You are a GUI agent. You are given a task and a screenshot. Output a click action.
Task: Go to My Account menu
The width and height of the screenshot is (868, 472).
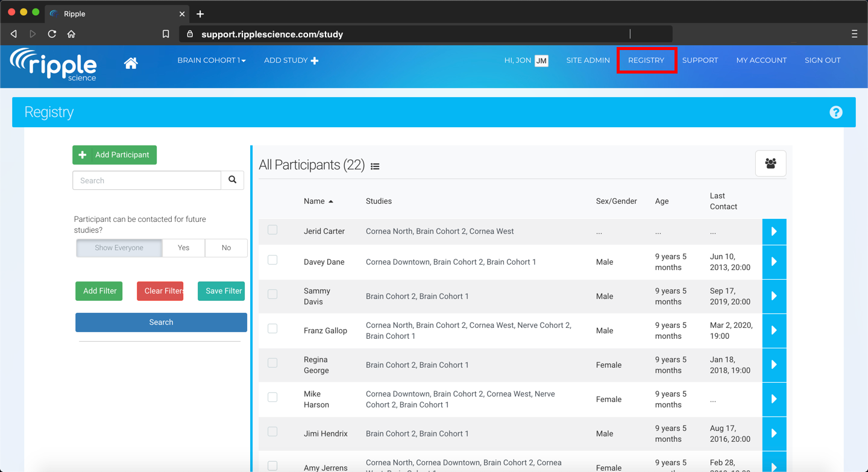(761, 60)
